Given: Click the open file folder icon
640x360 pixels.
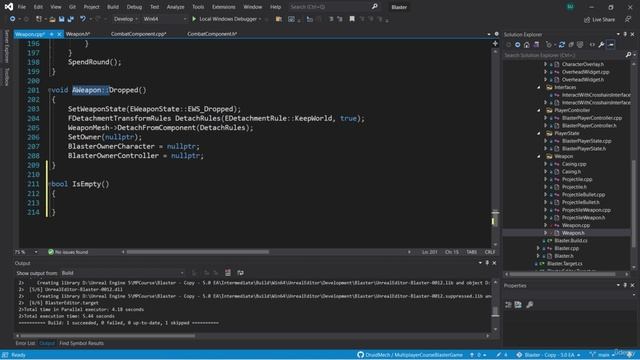Looking at the screenshot, I should pyautogui.click(x=52, y=19).
